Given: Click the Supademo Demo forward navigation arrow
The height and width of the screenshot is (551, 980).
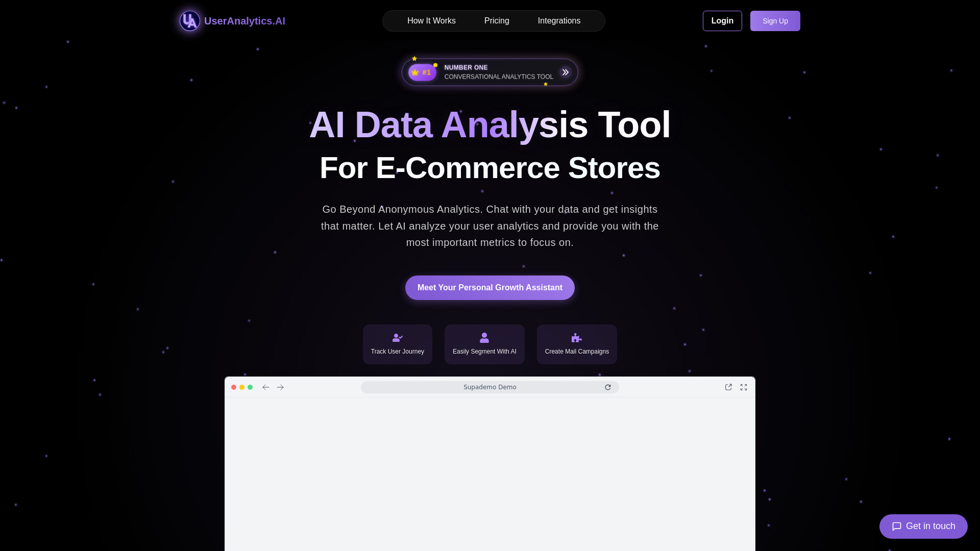Looking at the screenshot, I should point(281,387).
